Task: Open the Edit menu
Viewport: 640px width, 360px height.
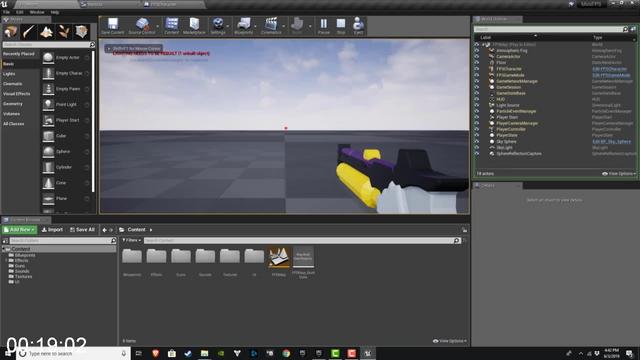Action: [x=20, y=12]
